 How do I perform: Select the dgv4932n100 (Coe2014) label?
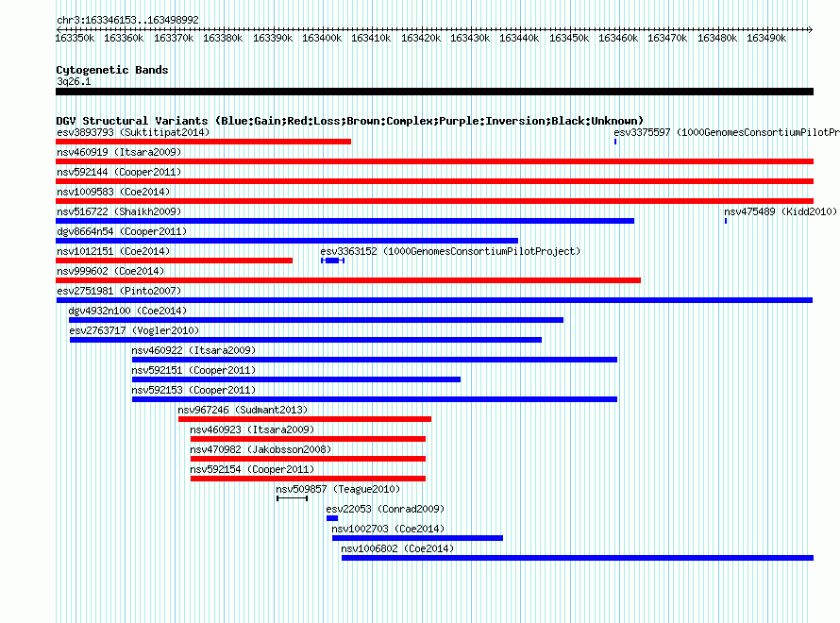(x=127, y=311)
